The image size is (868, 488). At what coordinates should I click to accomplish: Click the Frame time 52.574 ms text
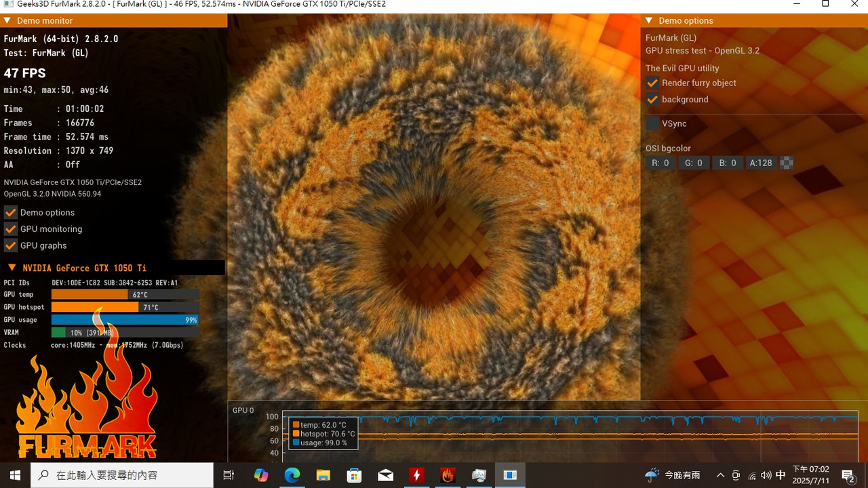point(56,137)
